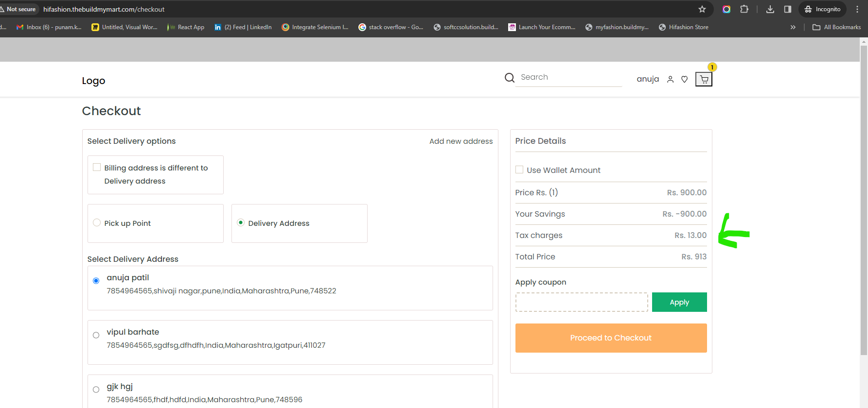This screenshot has width=868, height=408.
Task: Focus the coupon code input box
Action: click(582, 302)
